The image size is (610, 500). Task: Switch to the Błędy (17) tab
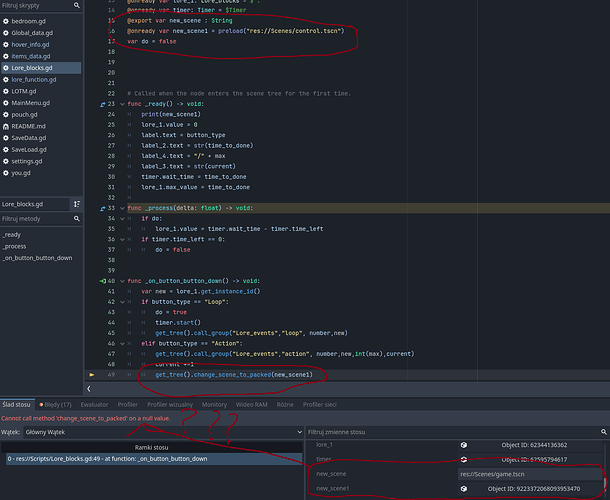(x=55, y=404)
